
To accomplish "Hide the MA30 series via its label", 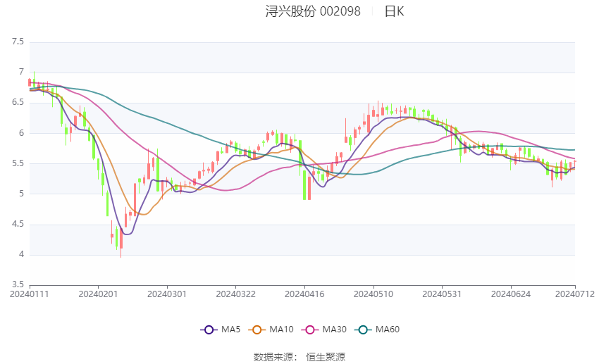I will coord(334,330).
